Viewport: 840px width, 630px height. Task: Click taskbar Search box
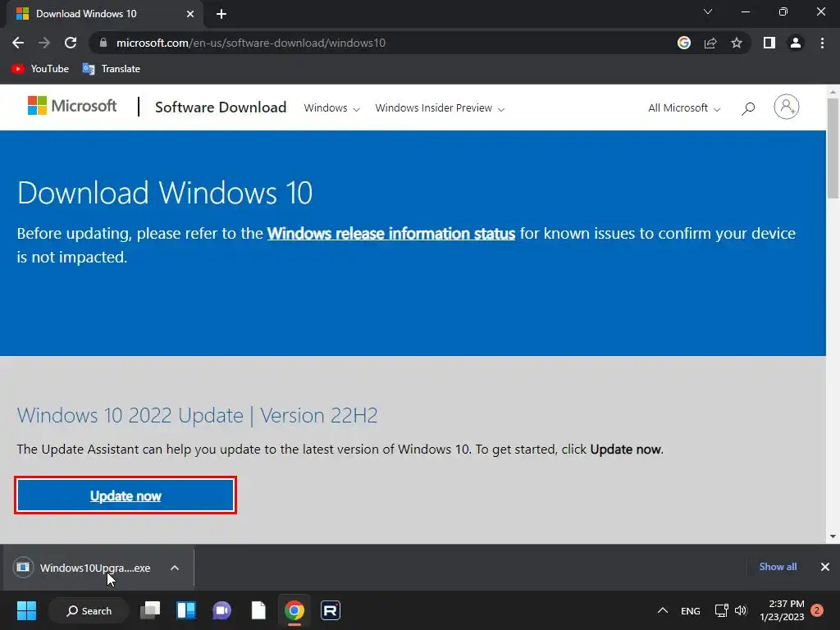click(89, 610)
